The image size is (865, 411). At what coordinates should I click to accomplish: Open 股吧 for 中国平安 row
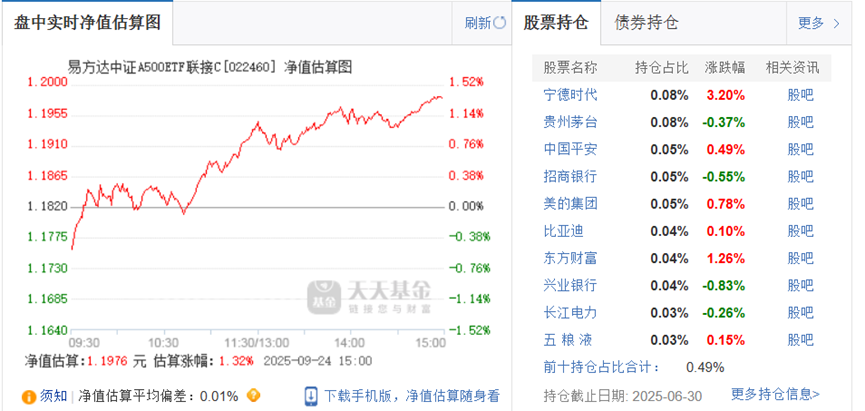point(800,149)
